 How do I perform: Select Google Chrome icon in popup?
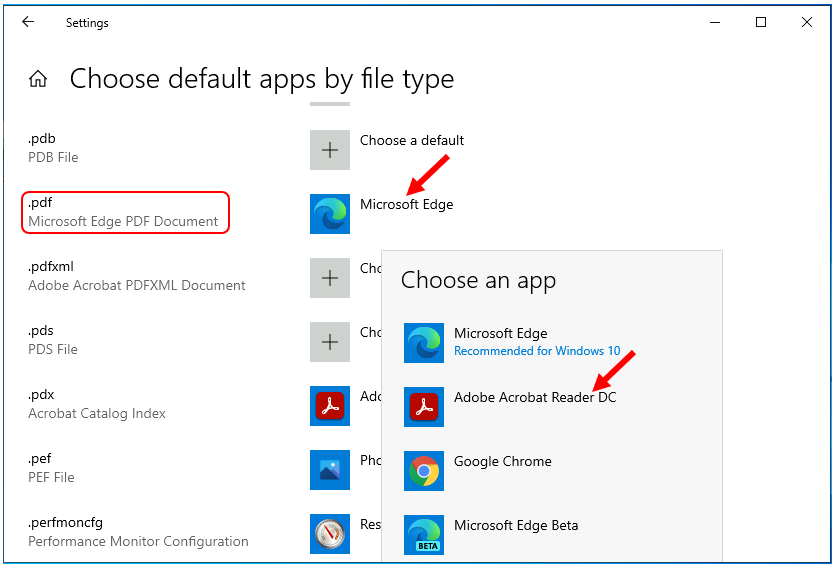(x=423, y=471)
